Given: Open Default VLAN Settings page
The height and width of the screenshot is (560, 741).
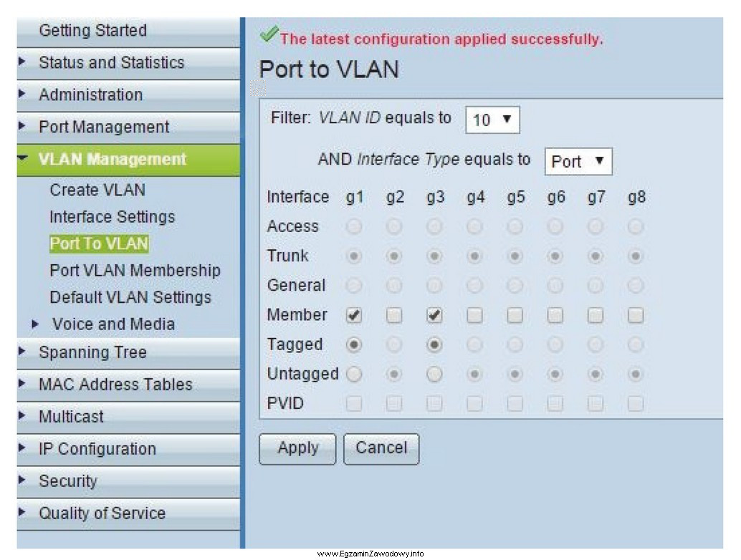Looking at the screenshot, I should click(130, 297).
